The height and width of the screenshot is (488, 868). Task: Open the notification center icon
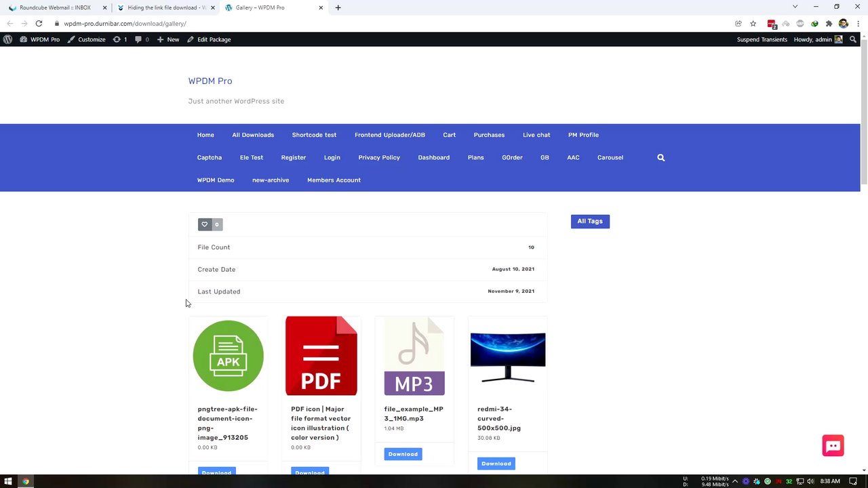point(853,481)
